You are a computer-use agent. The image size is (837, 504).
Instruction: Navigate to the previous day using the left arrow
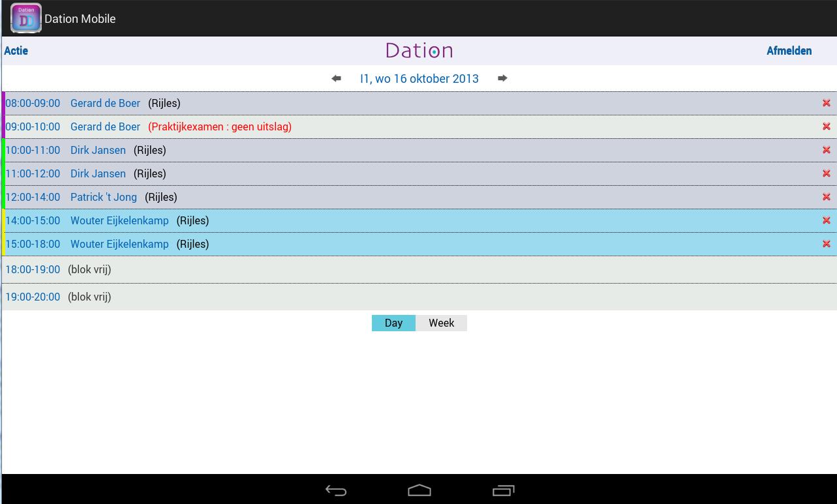[335, 78]
